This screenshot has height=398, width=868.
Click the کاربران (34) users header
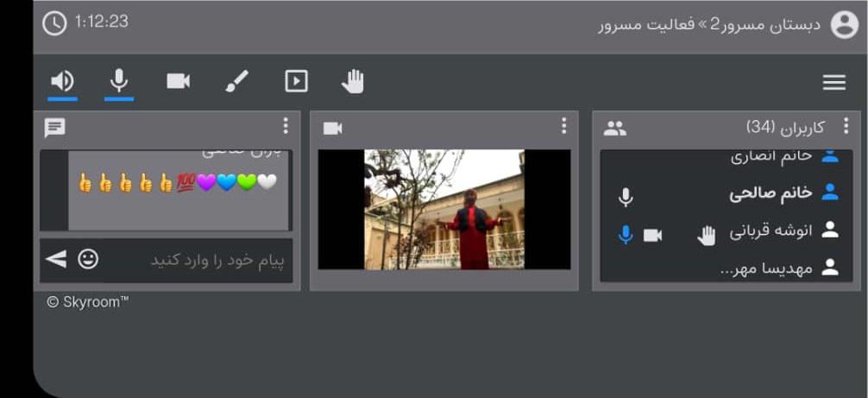click(x=785, y=128)
